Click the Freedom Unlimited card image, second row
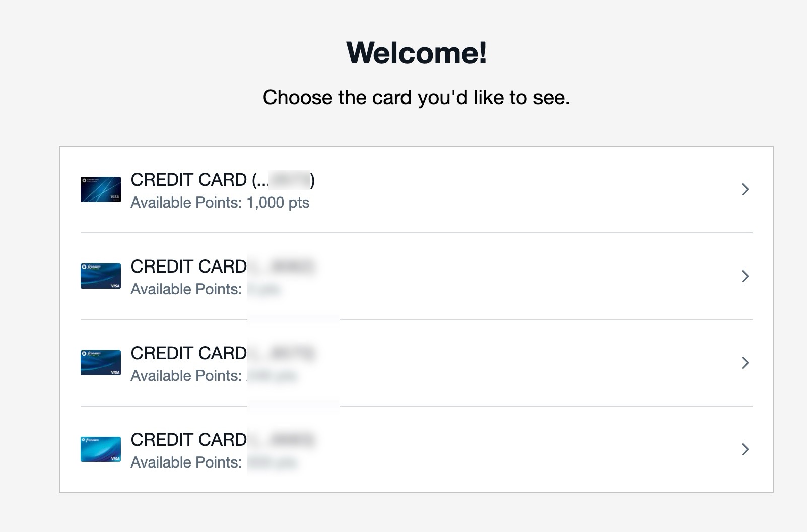 (100, 276)
